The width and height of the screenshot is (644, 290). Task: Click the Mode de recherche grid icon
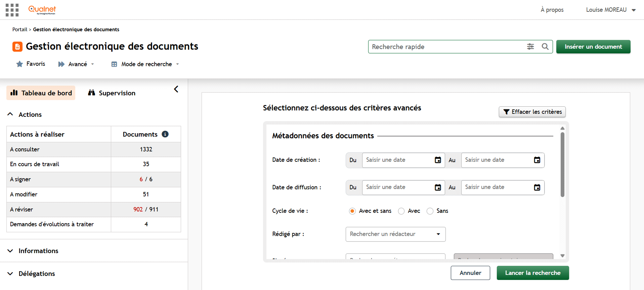point(114,64)
